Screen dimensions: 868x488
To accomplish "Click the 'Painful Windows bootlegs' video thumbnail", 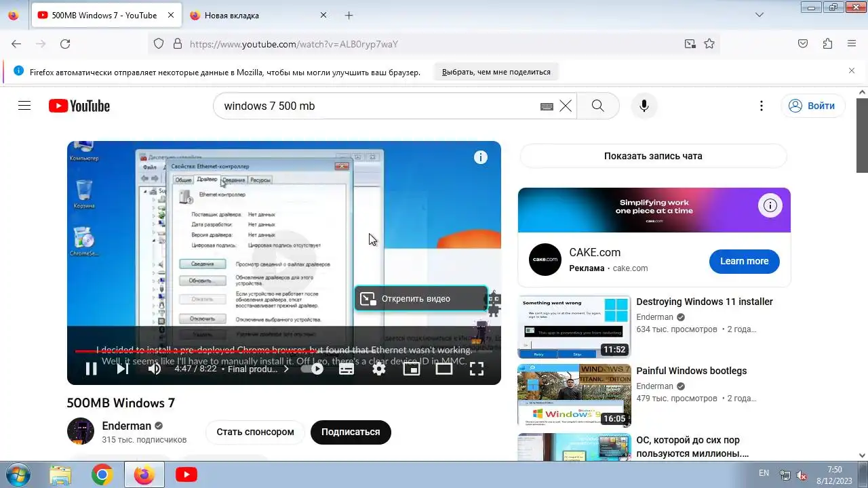I will tap(574, 396).
